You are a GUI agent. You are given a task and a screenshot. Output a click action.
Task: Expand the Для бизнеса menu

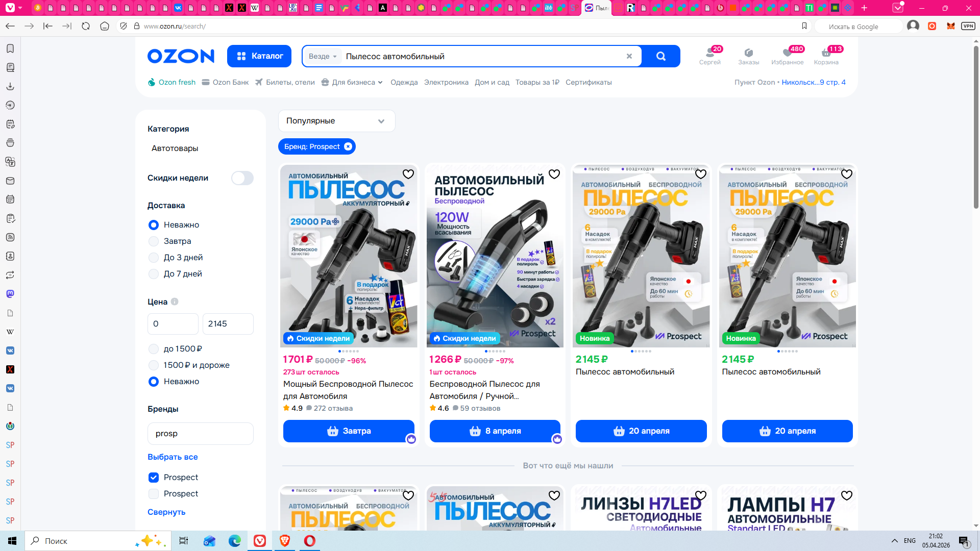coord(353,82)
